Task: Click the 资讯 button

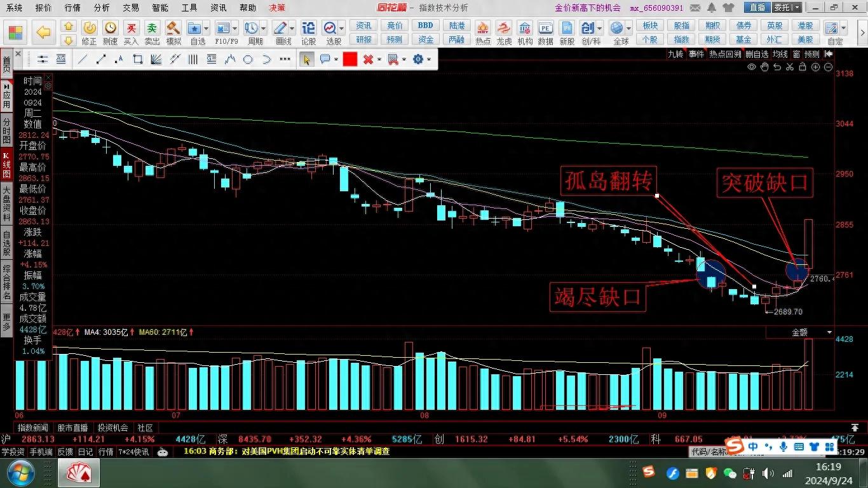Action: (x=363, y=25)
